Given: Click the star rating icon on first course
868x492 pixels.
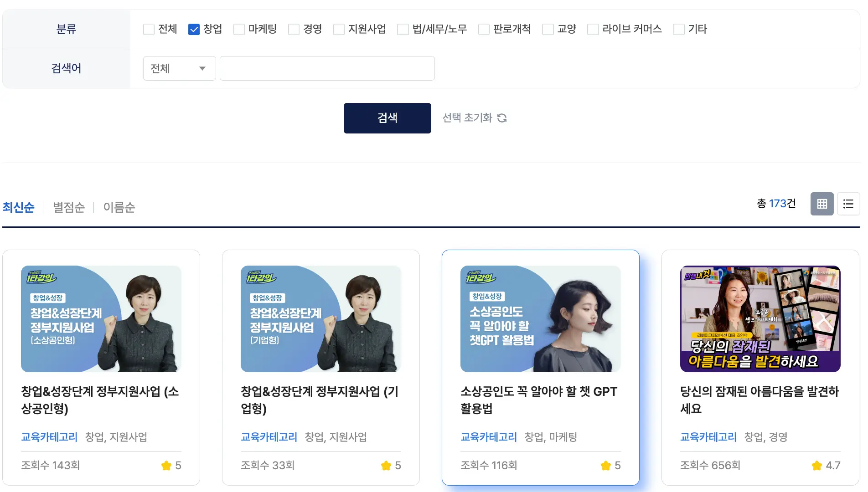Looking at the screenshot, I should pyautogui.click(x=166, y=466).
